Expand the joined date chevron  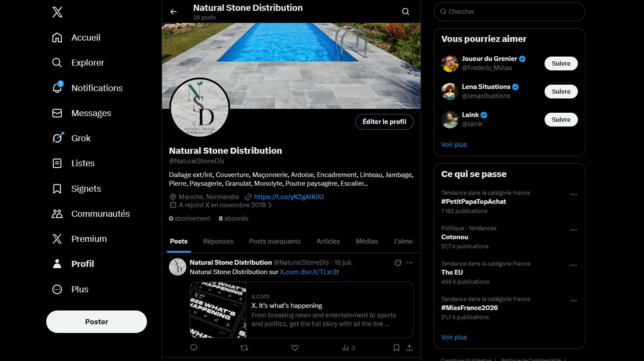tap(270, 205)
